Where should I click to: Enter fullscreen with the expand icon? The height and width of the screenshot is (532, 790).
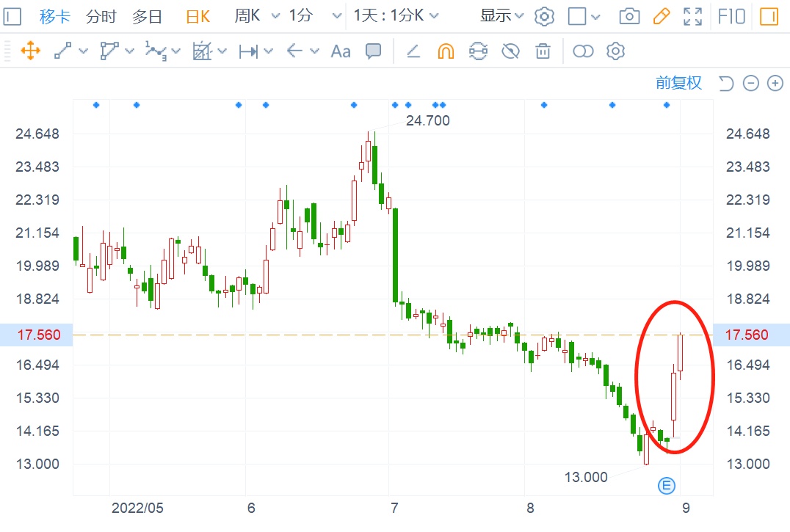(693, 17)
